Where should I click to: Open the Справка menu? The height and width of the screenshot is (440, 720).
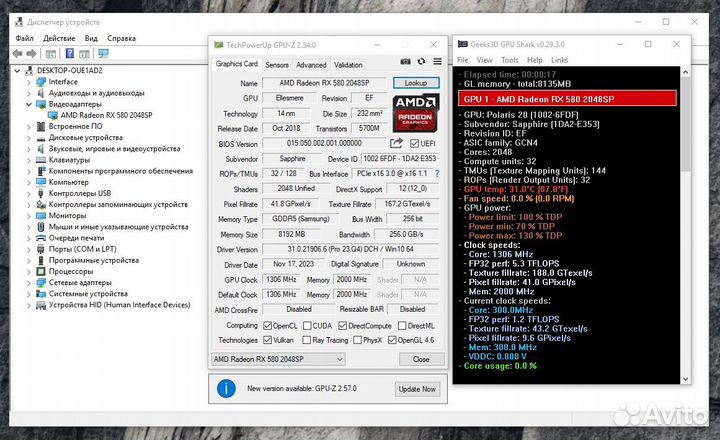[121, 38]
